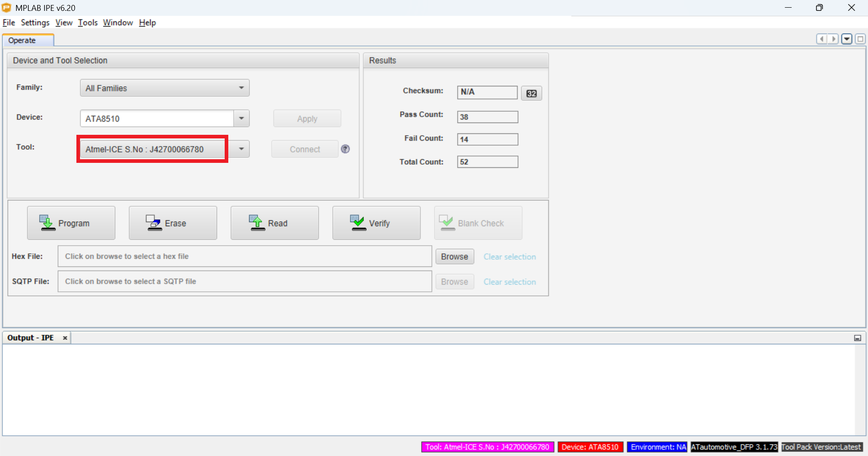Switch to the Operate tab
Image resolution: width=868 pixels, height=456 pixels.
[28, 40]
